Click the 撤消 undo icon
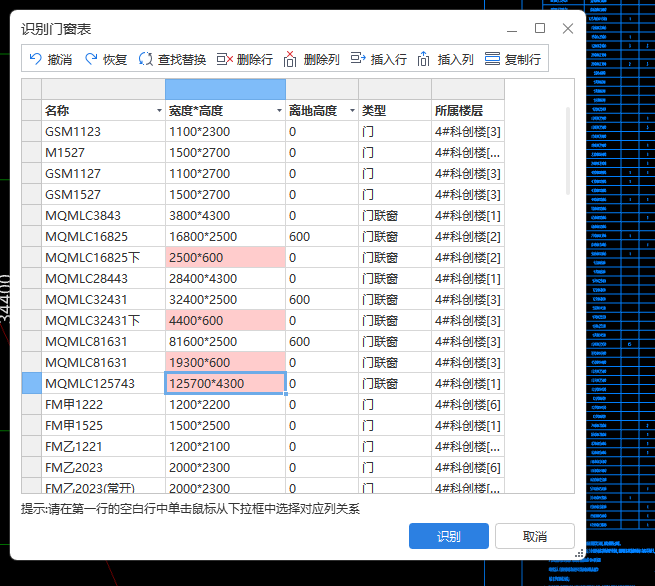 (36, 59)
